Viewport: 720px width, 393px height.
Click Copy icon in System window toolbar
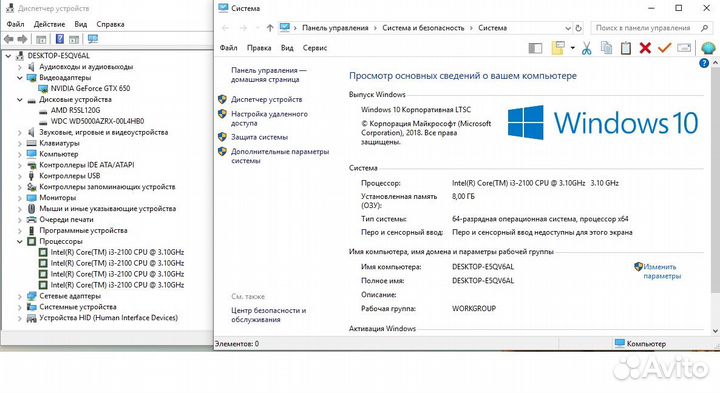[x=606, y=48]
